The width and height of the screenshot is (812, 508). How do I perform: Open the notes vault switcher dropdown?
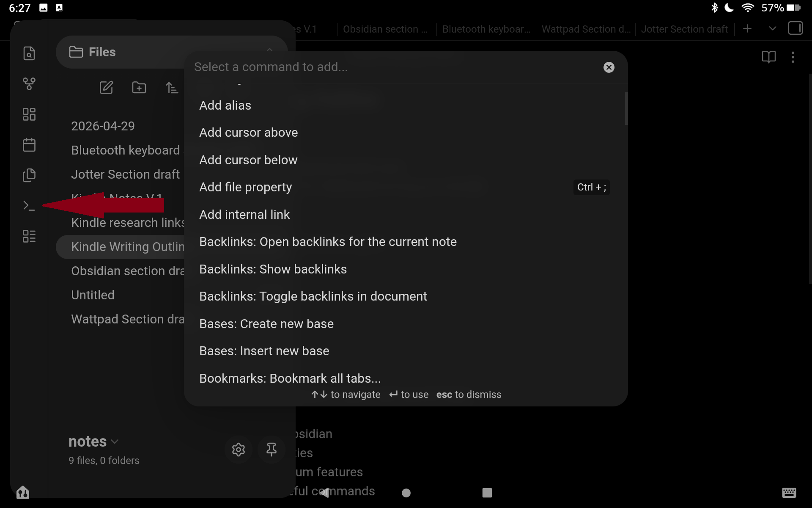pyautogui.click(x=93, y=442)
